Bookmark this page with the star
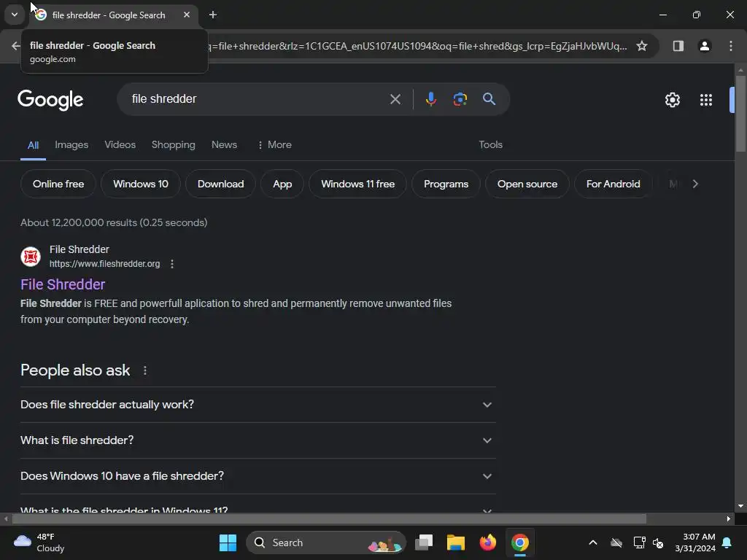The image size is (747, 560). coord(642,46)
